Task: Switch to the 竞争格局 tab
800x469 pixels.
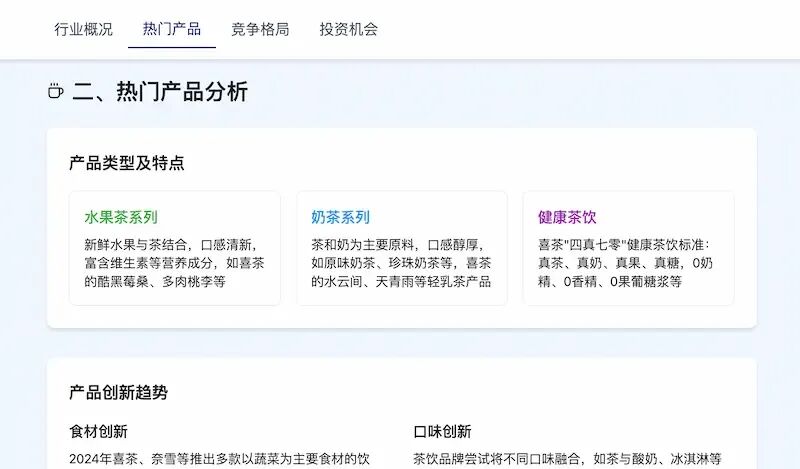Action: (260, 29)
